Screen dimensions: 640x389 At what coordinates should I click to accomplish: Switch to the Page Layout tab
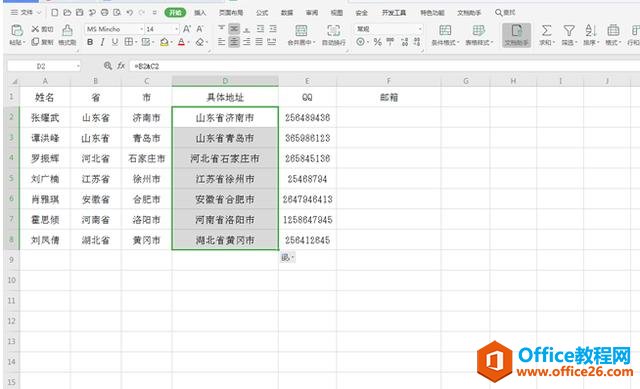click(x=231, y=13)
